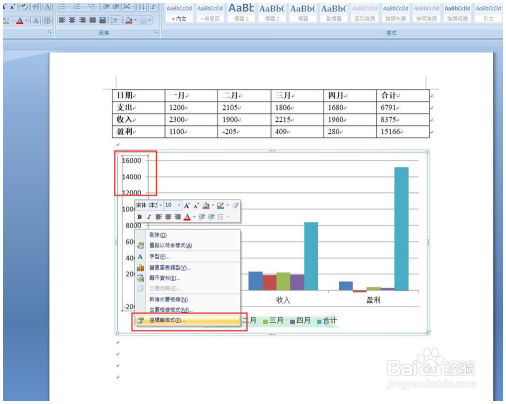Apply the large Heading 1 style
This screenshot has width=506, height=404.
click(x=241, y=12)
